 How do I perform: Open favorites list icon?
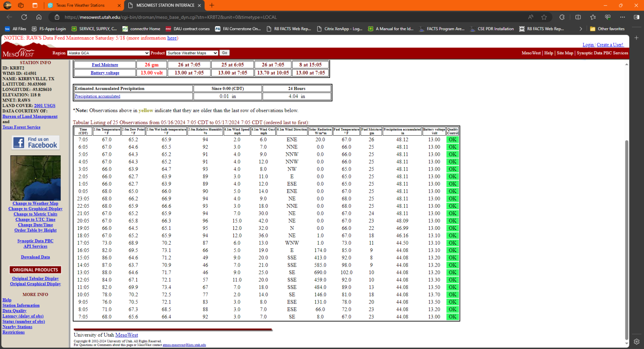(x=593, y=17)
